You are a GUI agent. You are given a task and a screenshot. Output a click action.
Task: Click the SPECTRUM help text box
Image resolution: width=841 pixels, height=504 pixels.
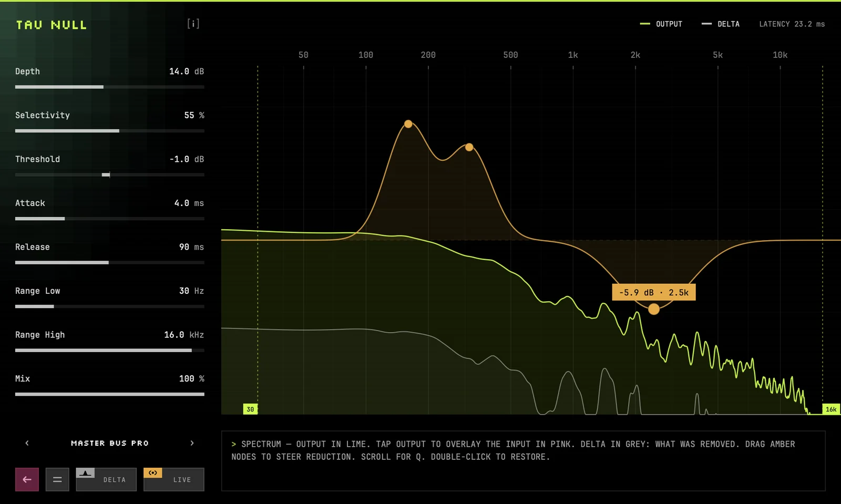click(x=524, y=461)
